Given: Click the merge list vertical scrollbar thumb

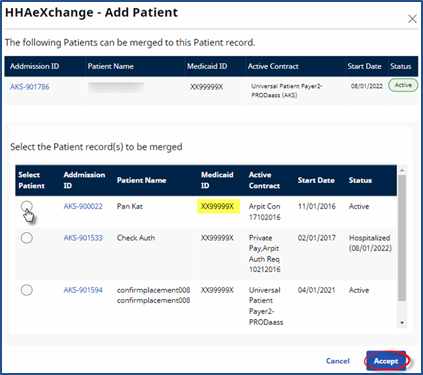Looking at the screenshot, I should 402,238.
